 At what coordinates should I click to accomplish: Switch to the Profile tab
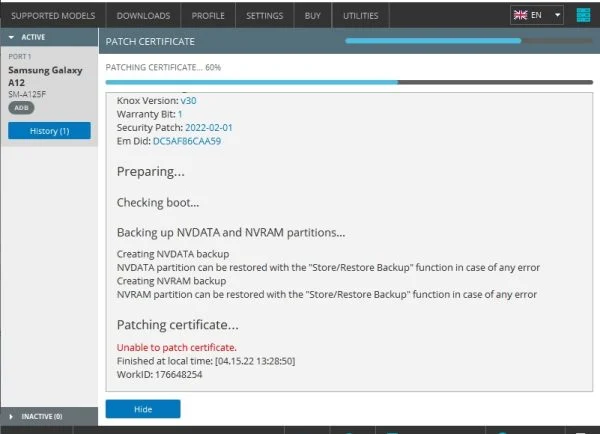point(209,16)
